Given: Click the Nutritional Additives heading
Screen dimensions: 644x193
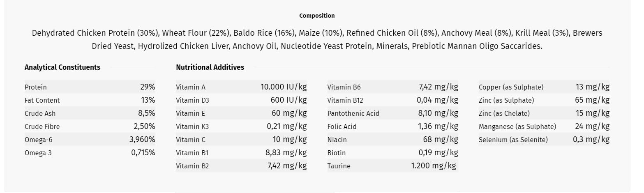Looking at the screenshot, I should 210,67.
